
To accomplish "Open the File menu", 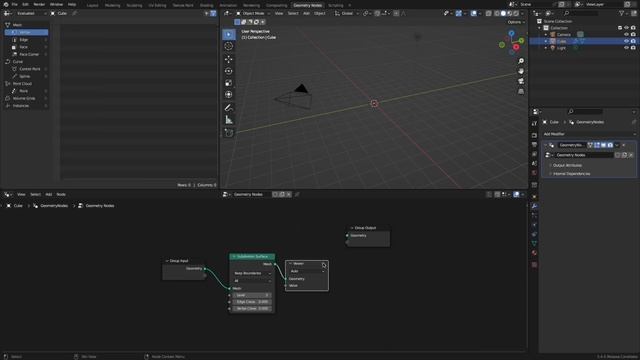I will click(15, 4).
